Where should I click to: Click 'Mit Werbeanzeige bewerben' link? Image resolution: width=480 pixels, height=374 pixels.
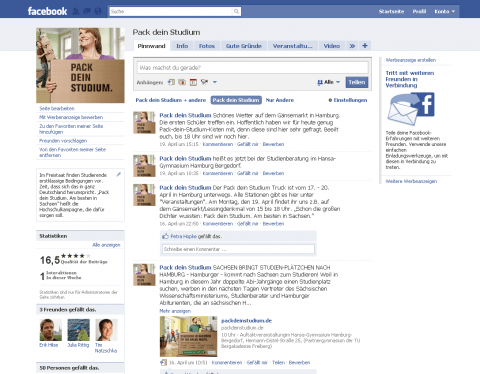(x=71, y=117)
